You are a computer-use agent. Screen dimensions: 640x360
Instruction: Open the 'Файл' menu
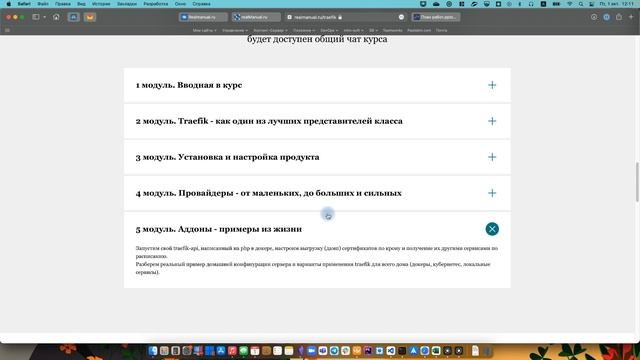click(x=43, y=4)
